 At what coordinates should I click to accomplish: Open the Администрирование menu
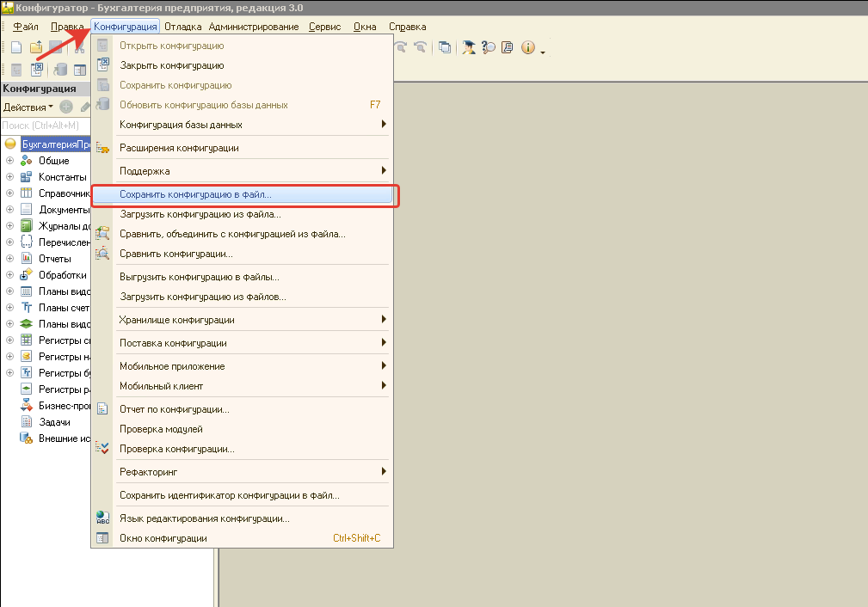(x=254, y=27)
